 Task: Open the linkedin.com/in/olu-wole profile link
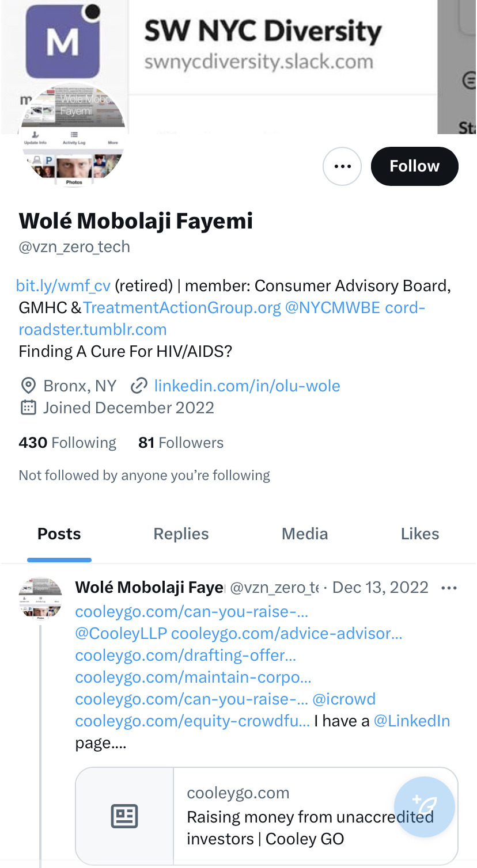point(247,386)
